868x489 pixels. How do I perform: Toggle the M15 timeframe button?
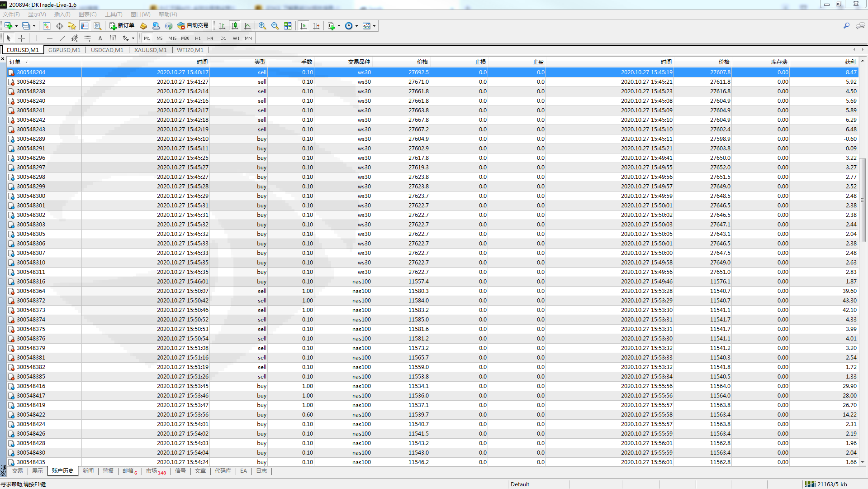pyautogui.click(x=172, y=38)
